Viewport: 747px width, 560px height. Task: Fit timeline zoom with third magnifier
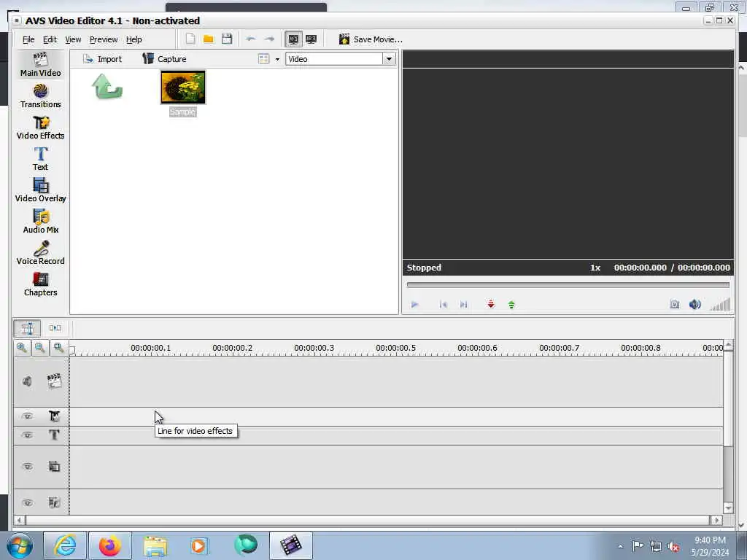[58, 348]
